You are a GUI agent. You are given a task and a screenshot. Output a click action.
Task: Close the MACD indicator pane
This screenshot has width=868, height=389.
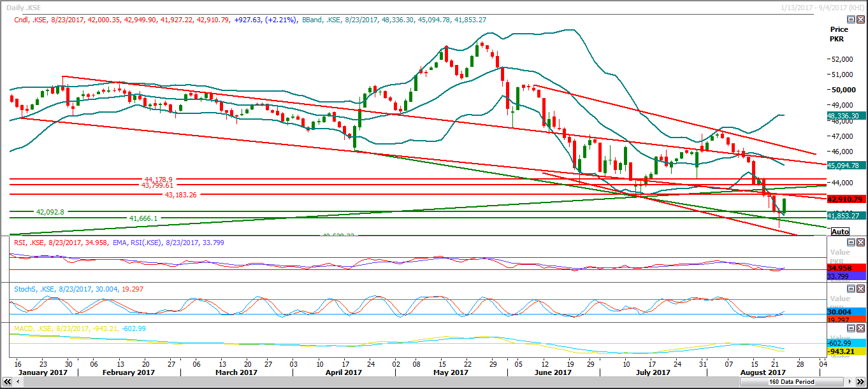tap(861, 328)
